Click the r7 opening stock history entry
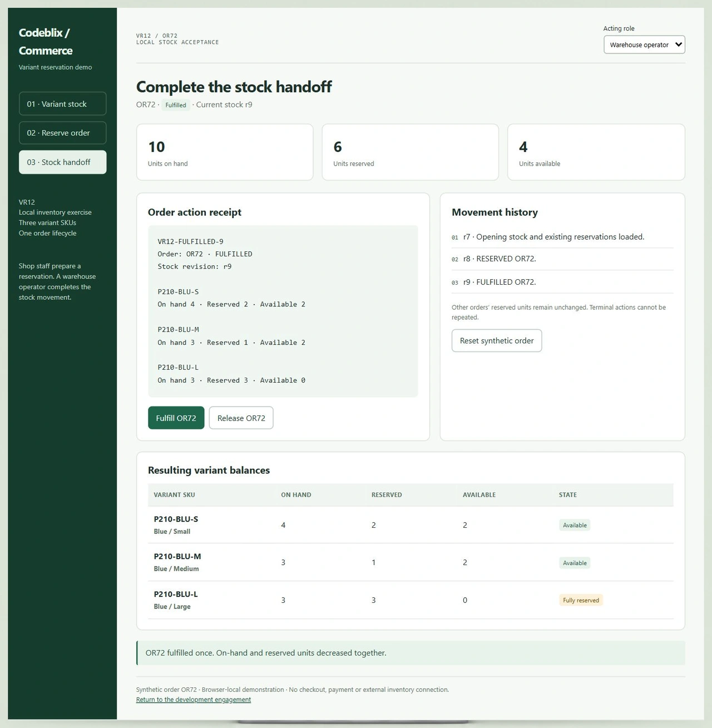This screenshot has height=728, width=712. tap(562, 237)
